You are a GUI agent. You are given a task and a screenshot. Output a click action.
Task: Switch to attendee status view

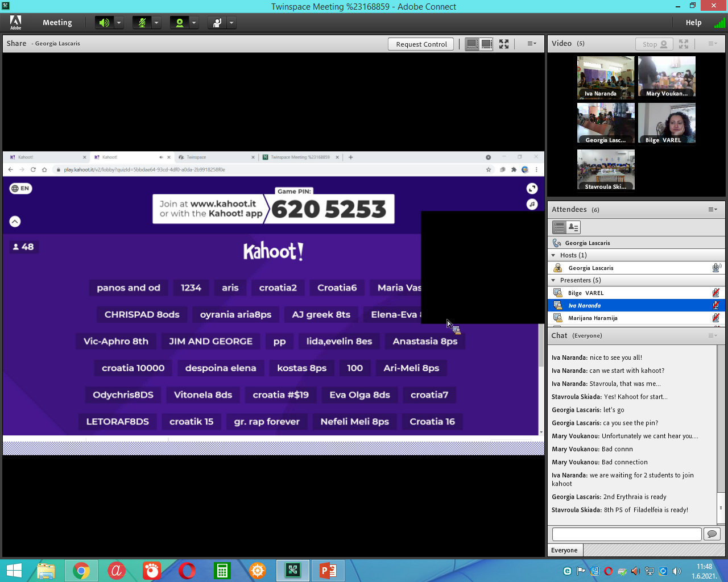pyautogui.click(x=573, y=227)
